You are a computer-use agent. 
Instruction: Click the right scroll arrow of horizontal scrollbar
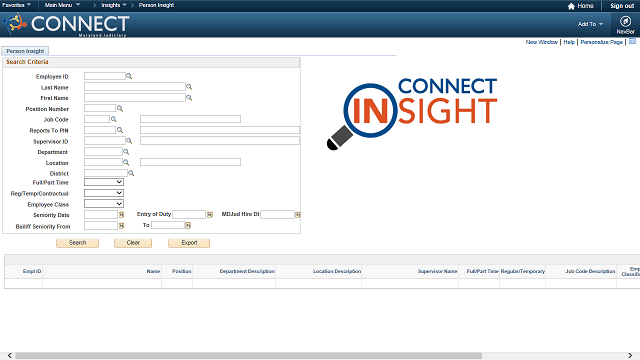coord(630,356)
